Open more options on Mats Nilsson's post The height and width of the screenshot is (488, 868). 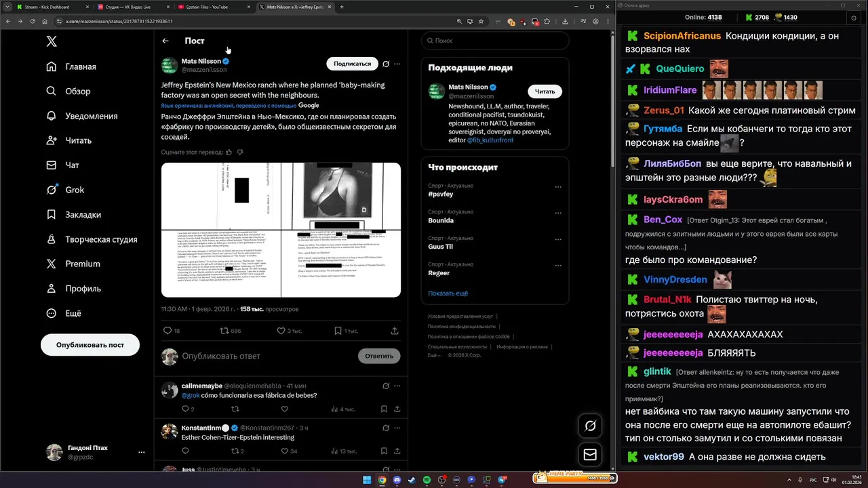pos(397,64)
